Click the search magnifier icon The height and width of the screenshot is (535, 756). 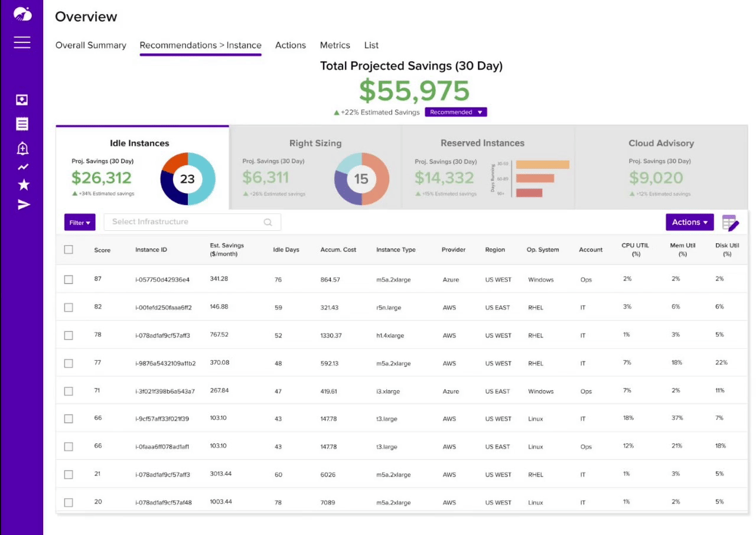268,222
